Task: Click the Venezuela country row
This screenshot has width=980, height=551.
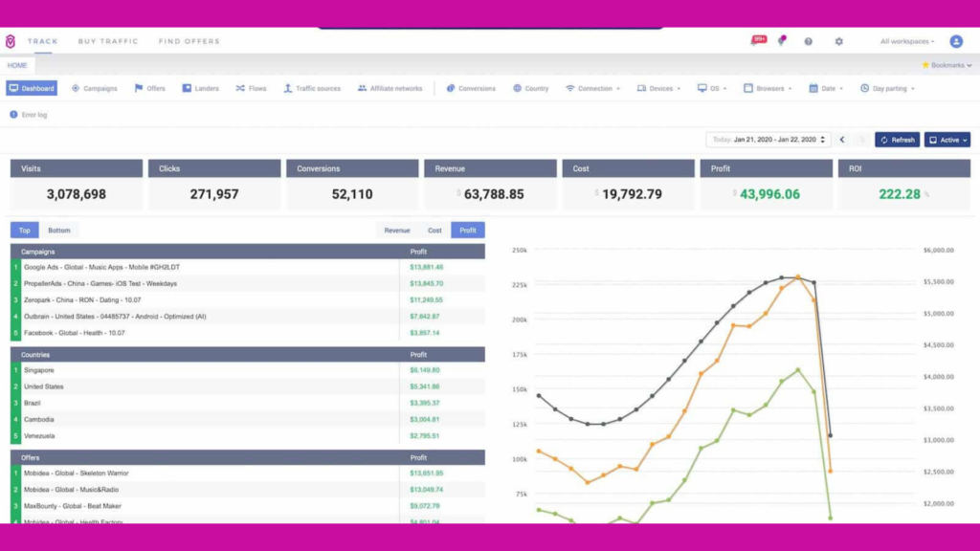Action: tap(248, 436)
